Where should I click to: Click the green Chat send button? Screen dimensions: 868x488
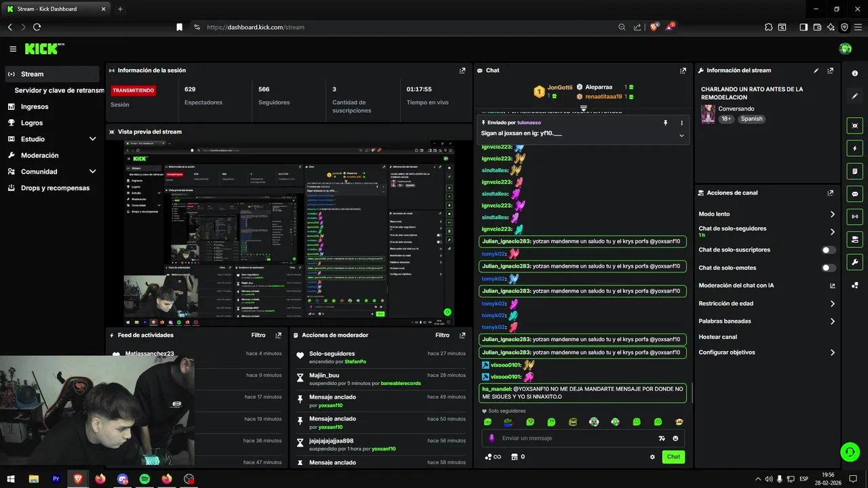pyautogui.click(x=673, y=457)
